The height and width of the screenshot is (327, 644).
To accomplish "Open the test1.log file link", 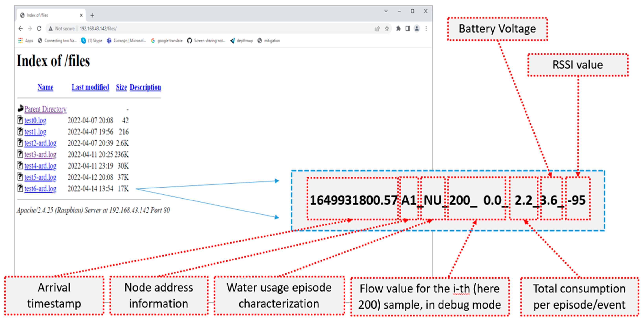I will point(35,132).
